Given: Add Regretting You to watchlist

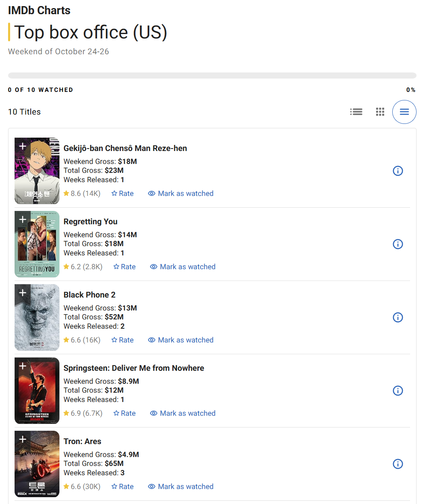Looking at the screenshot, I should click(23, 219).
